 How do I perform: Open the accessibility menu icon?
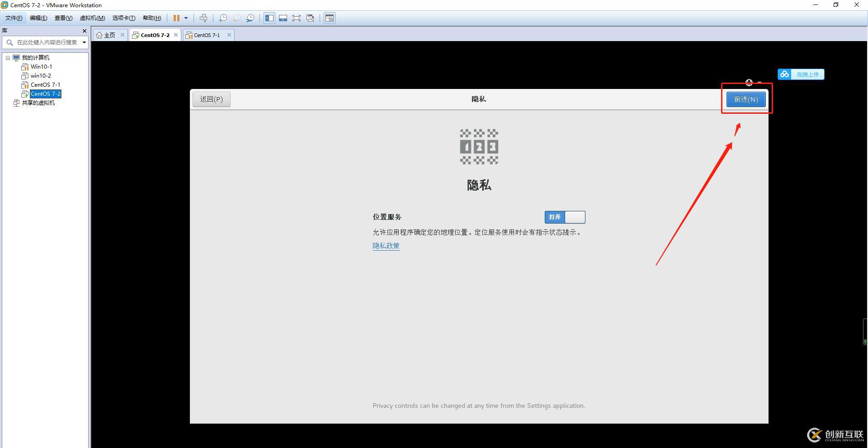pyautogui.click(x=749, y=83)
